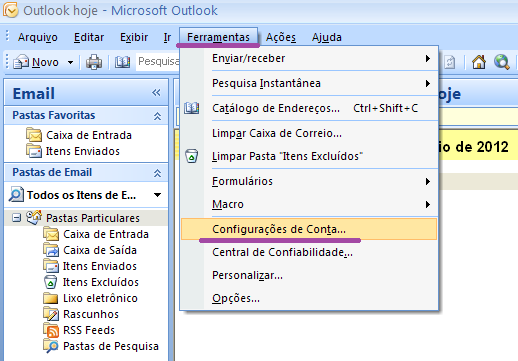Open the Todos os Itens de Email dropdown
This screenshot has width=518, height=361.
(157, 195)
